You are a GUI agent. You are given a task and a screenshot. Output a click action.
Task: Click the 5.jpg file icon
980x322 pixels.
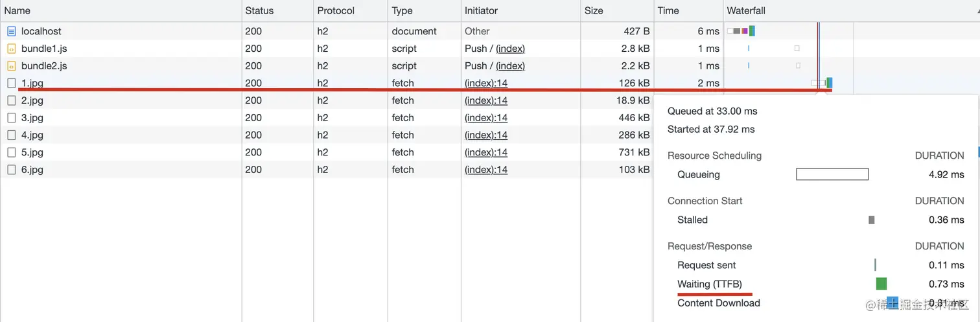point(11,152)
